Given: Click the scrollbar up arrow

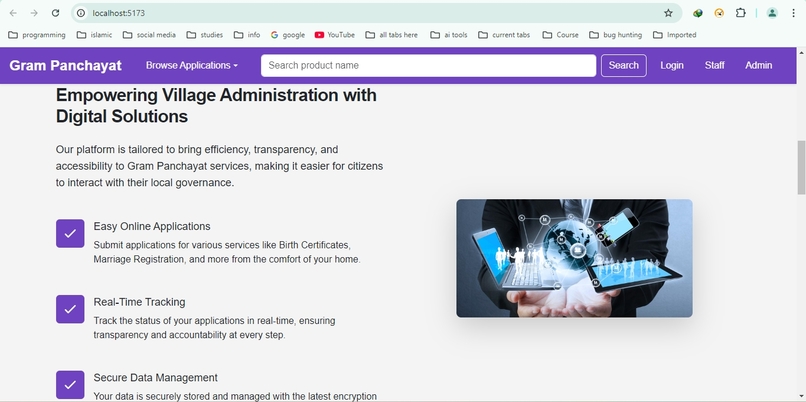Looking at the screenshot, I should click(801, 52).
